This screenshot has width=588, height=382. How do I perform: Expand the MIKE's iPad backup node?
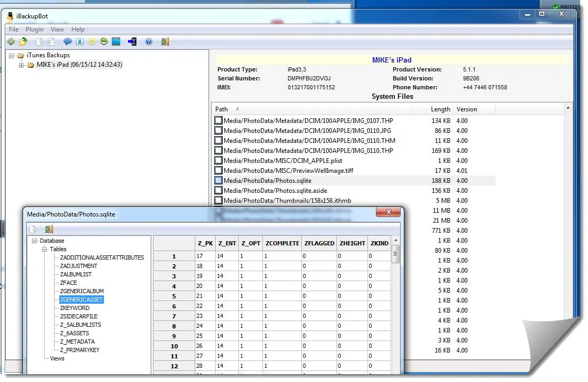(22, 65)
